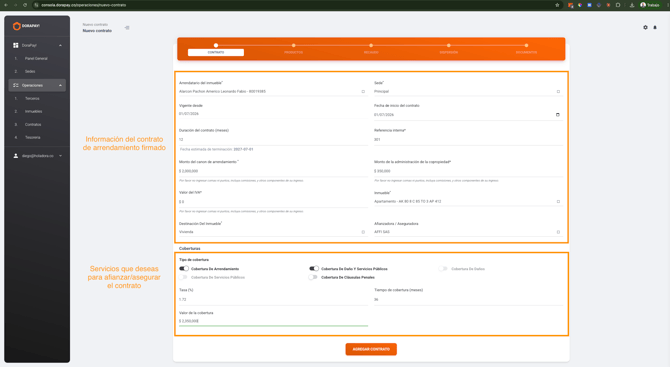670x367 pixels.
Task: Open browser extensions puzzle icon
Action: (x=618, y=5)
